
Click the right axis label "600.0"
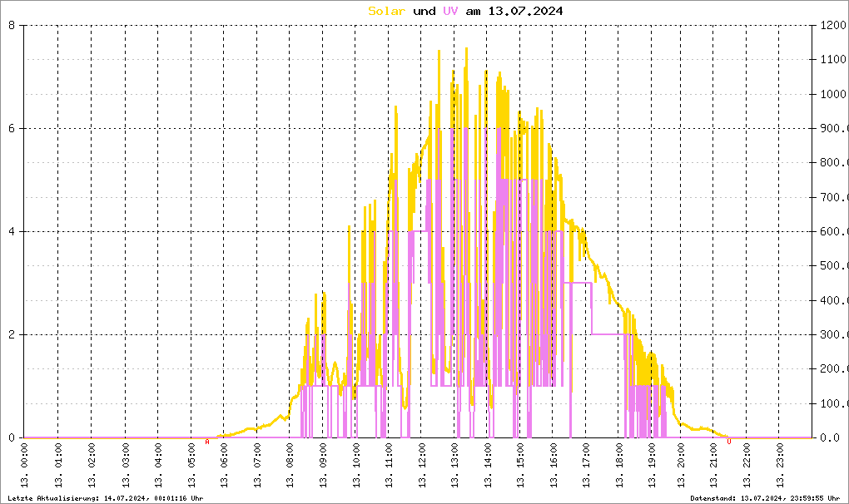(x=834, y=231)
